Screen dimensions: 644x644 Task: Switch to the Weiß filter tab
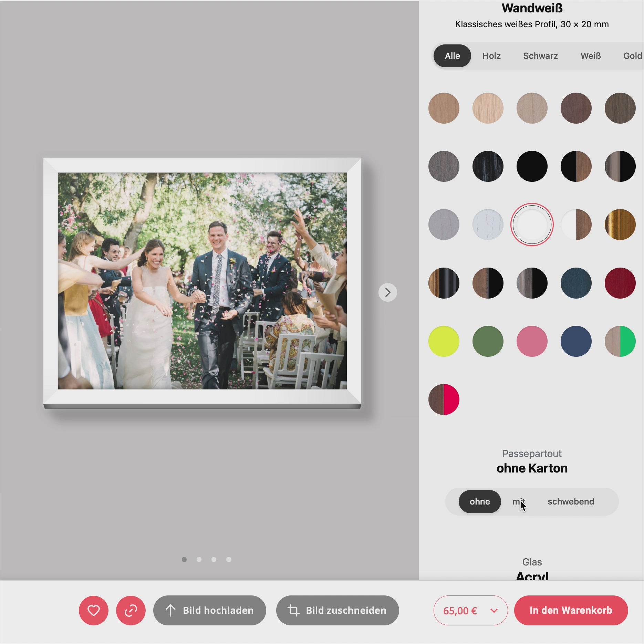(x=591, y=56)
